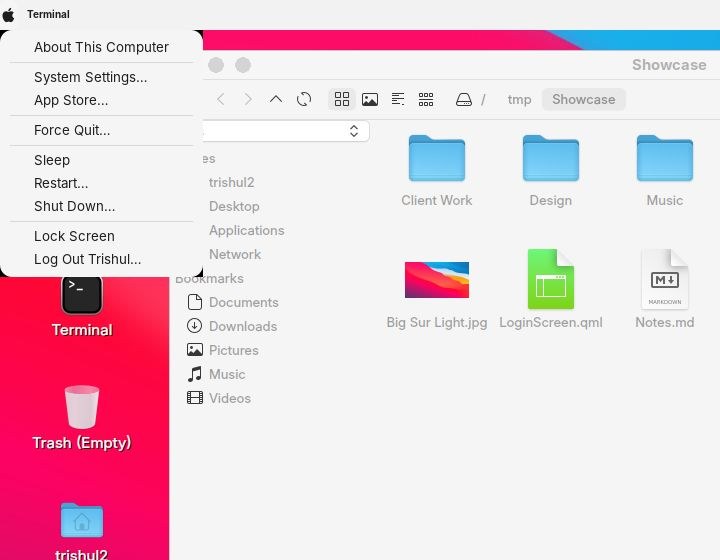This screenshot has height=560, width=720.
Task: Click the Videos film icon
Action: (x=195, y=398)
